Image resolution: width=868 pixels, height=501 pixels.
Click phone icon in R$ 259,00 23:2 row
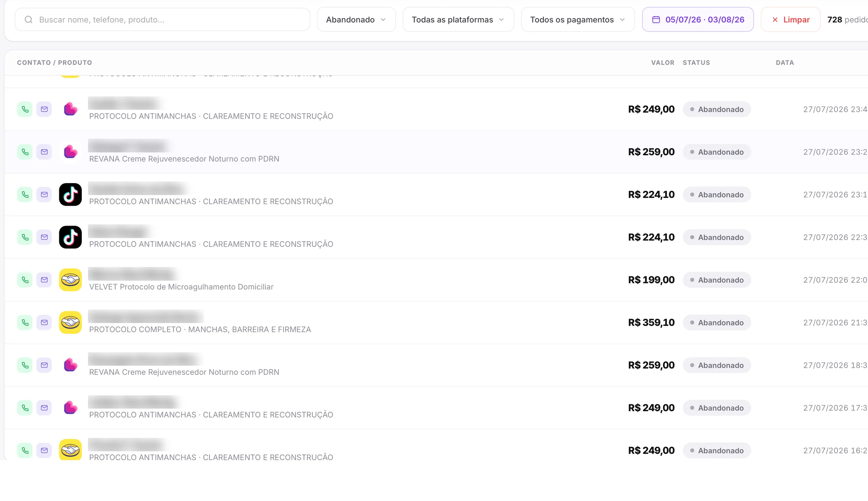[25, 152]
